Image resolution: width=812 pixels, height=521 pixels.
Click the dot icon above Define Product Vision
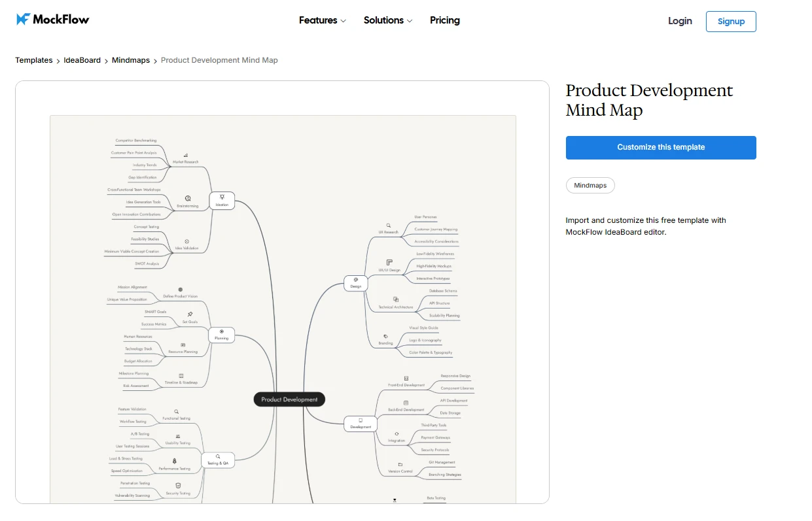(181, 289)
